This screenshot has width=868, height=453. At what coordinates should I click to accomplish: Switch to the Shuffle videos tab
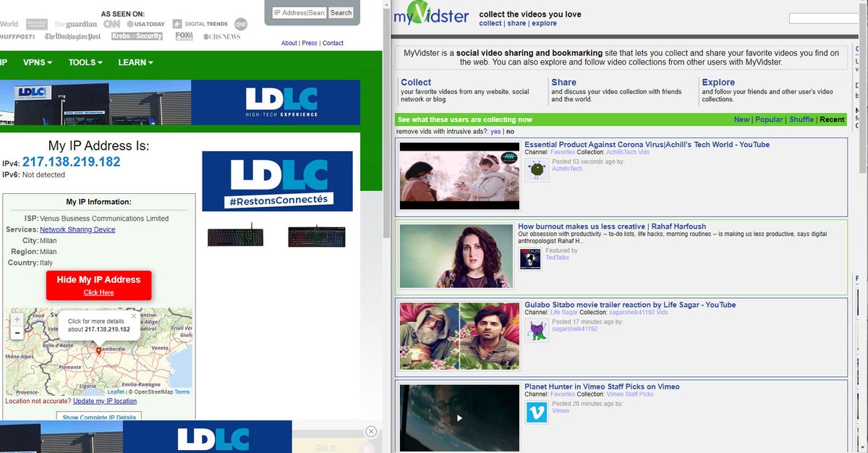tap(801, 119)
